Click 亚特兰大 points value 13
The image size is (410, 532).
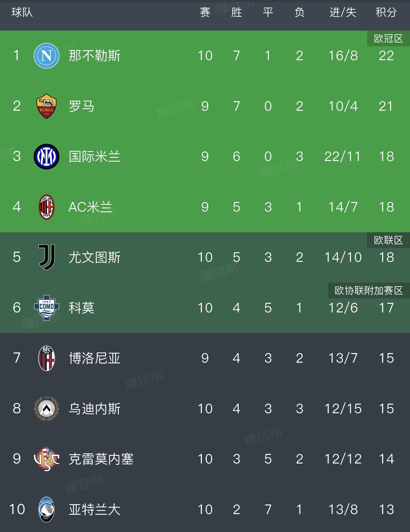[386, 509]
